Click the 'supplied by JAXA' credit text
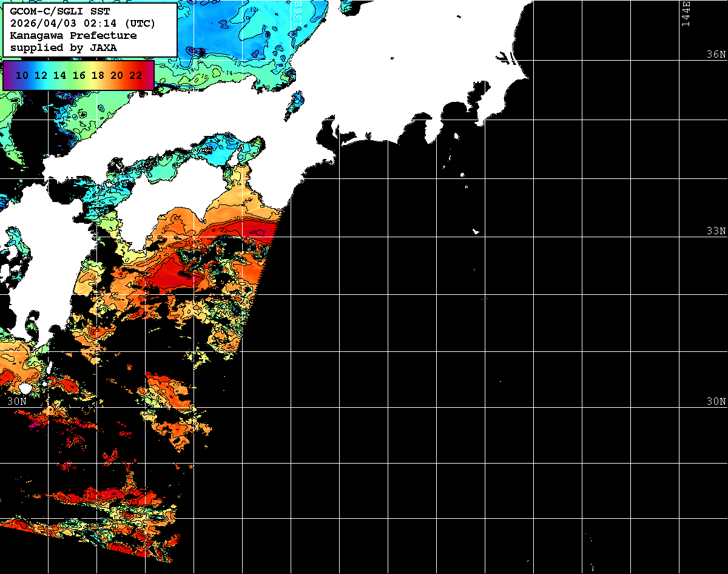Screen dimensions: 728x574 point(64,47)
